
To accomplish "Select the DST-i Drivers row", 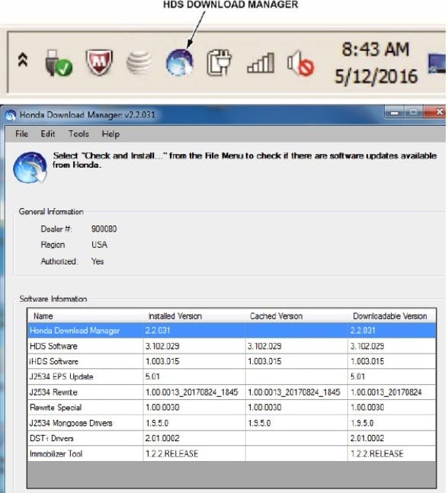I will point(232,438).
